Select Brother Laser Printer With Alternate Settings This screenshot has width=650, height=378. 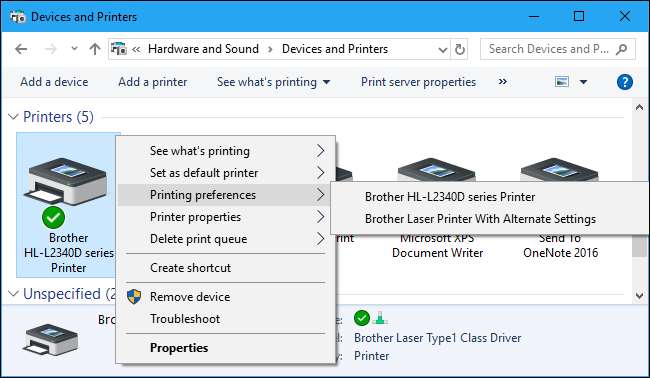(480, 219)
